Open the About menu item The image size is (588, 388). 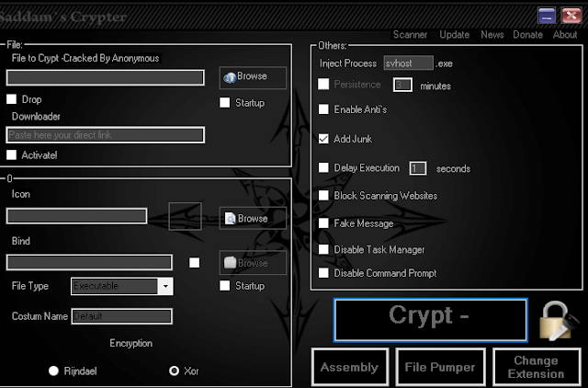565,35
